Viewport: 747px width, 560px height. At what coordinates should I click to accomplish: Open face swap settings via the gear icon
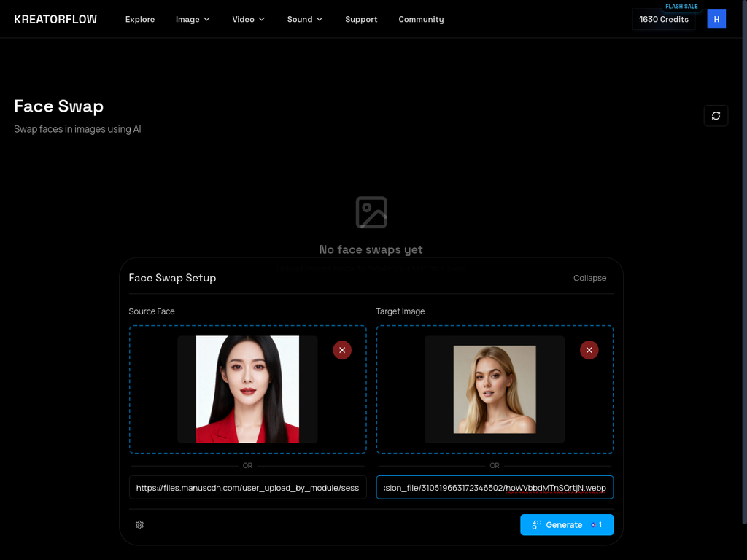point(139,524)
